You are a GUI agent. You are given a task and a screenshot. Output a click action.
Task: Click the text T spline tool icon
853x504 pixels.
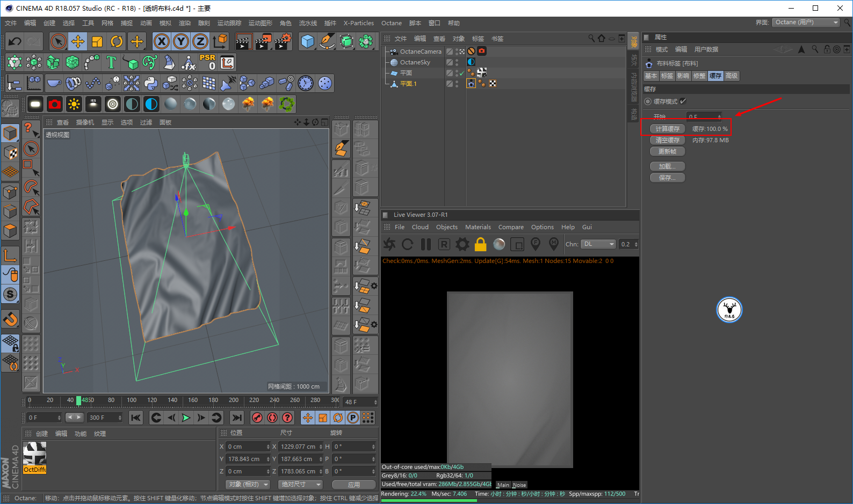tap(111, 62)
